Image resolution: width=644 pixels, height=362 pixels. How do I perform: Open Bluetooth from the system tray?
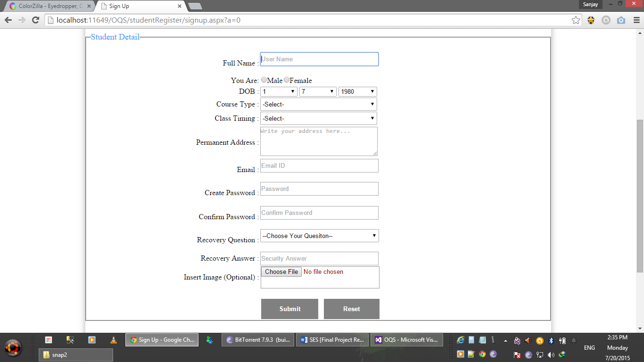tap(551, 340)
